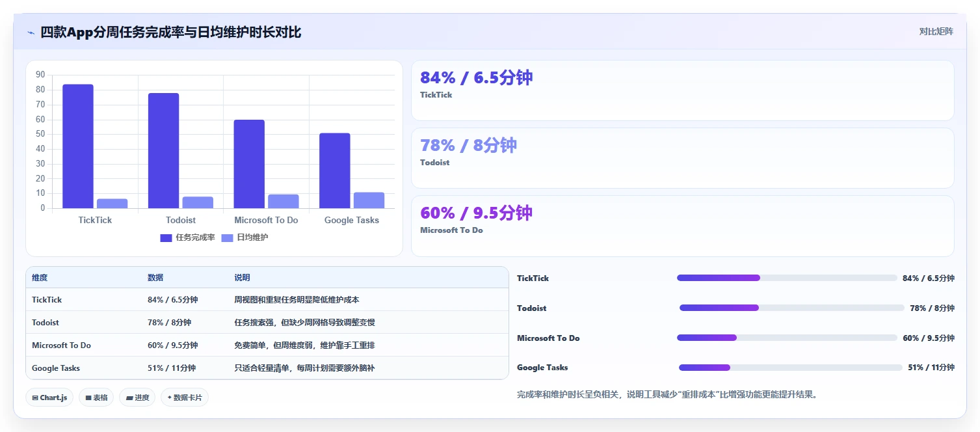Click TickTick's tall 任务完成率 bar in chart
This screenshot has height=432, width=980.
pos(78,146)
